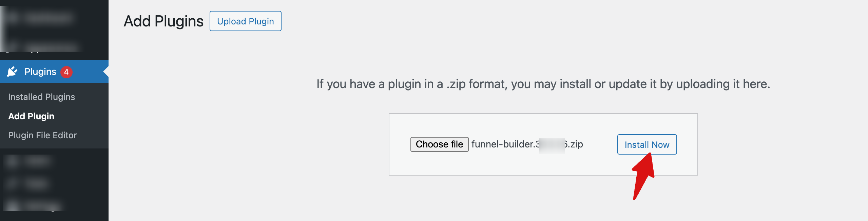Open Installed Plugins from the sidebar

pos(41,97)
